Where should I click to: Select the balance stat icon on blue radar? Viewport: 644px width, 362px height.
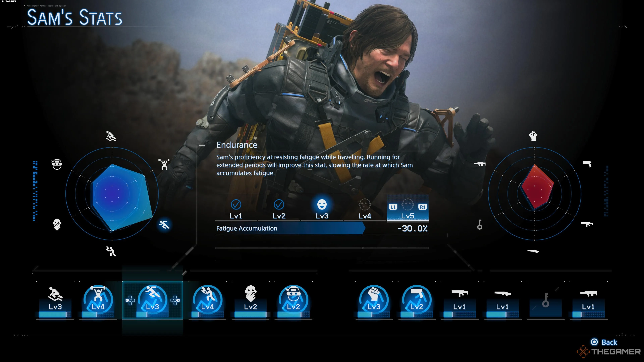pyautogui.click(x=111, y=136)
